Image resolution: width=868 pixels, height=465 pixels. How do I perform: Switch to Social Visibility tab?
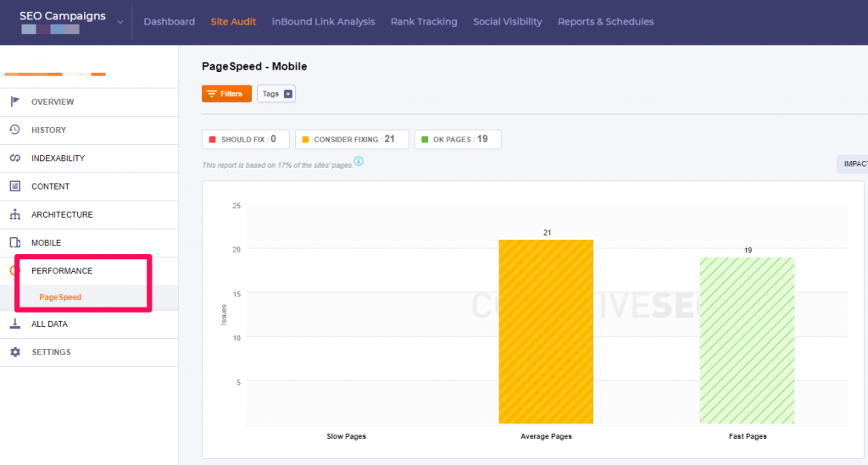click(x=508, y=21)
